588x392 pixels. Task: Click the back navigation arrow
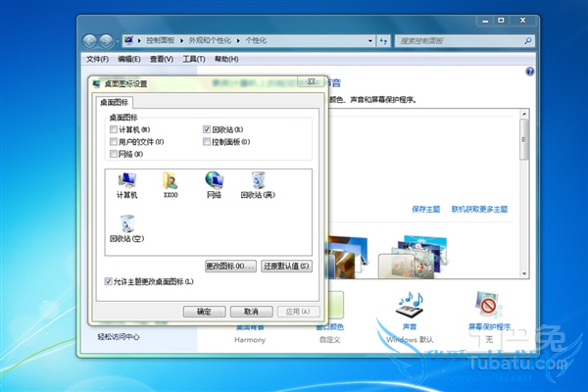90,41
